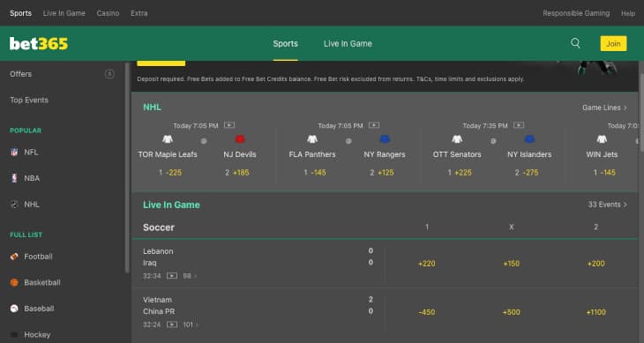This screenshot has width=644, height=343.
Task: Click the Baseball icon in full list
Action: pyautogui.click(x=14, y=309)
